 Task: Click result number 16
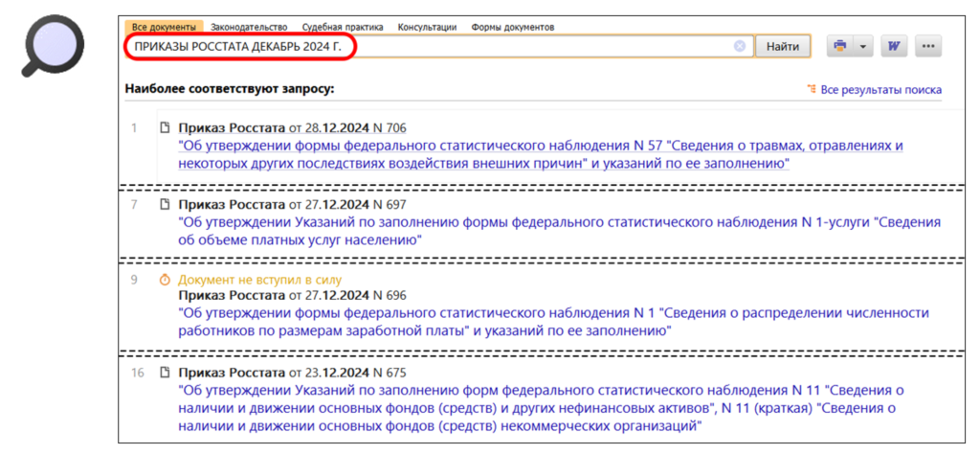tap(138, 373)
